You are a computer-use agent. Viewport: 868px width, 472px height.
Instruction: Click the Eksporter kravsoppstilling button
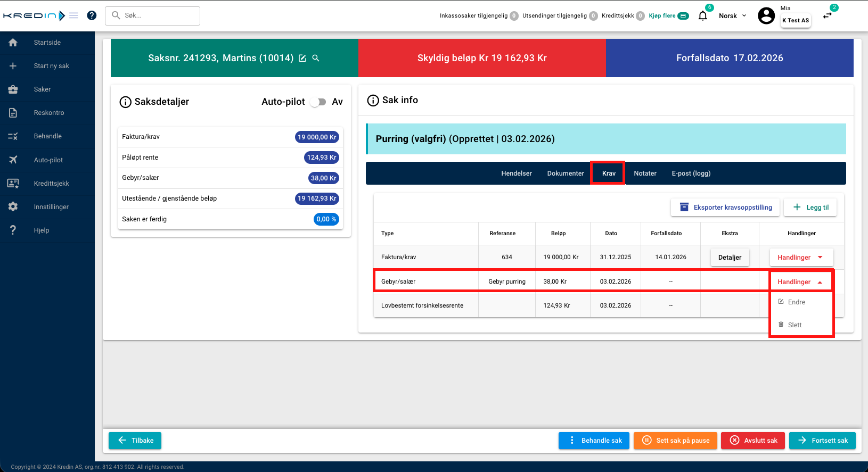click(725, 208)
